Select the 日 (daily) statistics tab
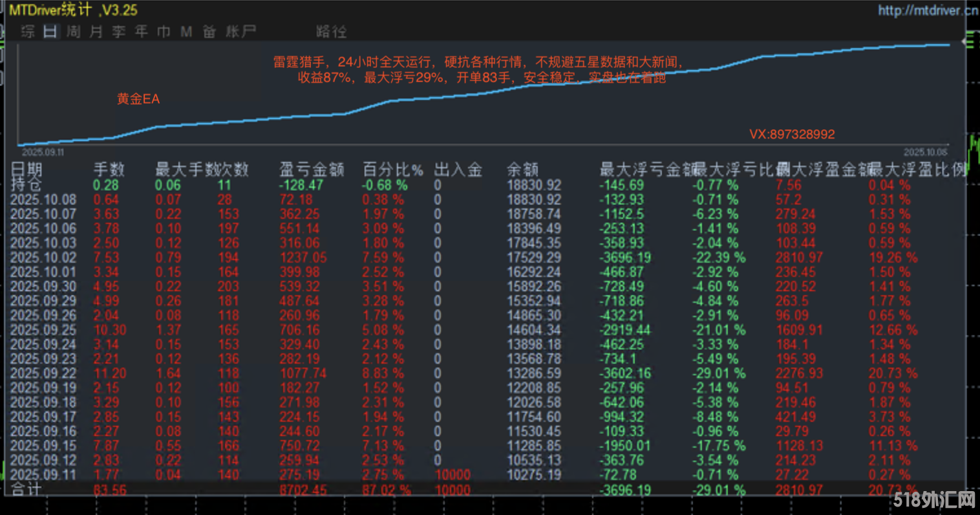The image size is (980, 515). [x=50, y=32]
